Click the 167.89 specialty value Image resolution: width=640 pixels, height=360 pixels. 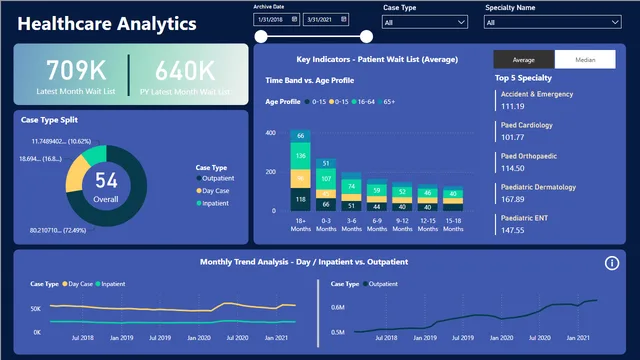tap(513, 199)
